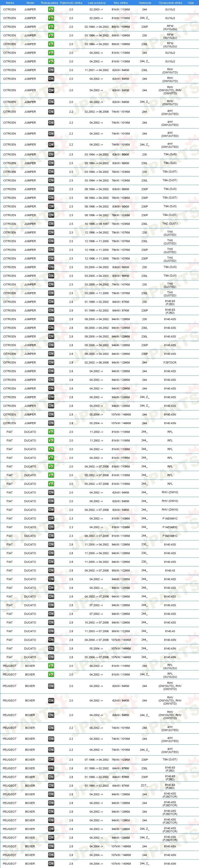
Task: Click the Oznaczenie silnika column header
Action: (x=170, y=3)
